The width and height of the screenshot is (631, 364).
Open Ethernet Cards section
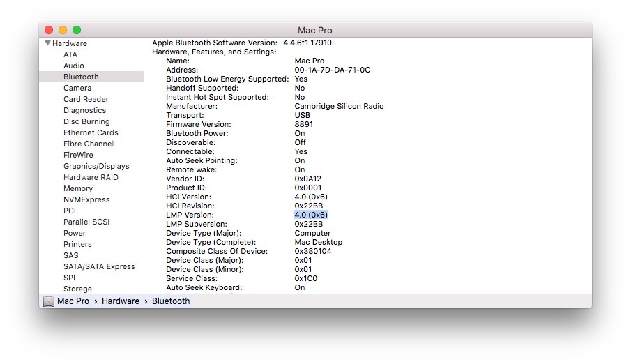(x=91, y=132)
